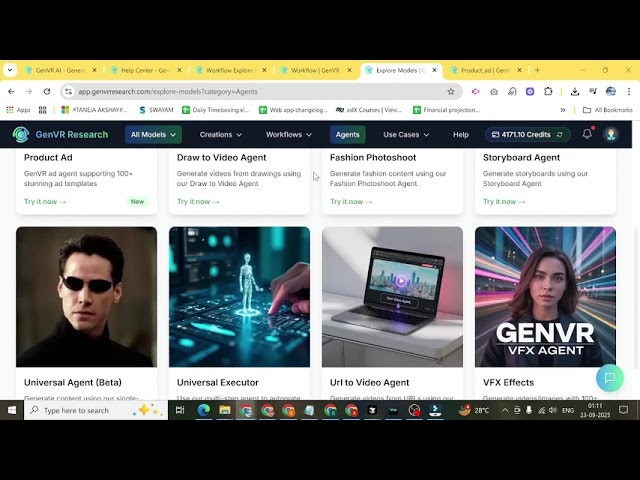Open the edX Courses bookmark
640x480 pixels.
click(369, 110)
